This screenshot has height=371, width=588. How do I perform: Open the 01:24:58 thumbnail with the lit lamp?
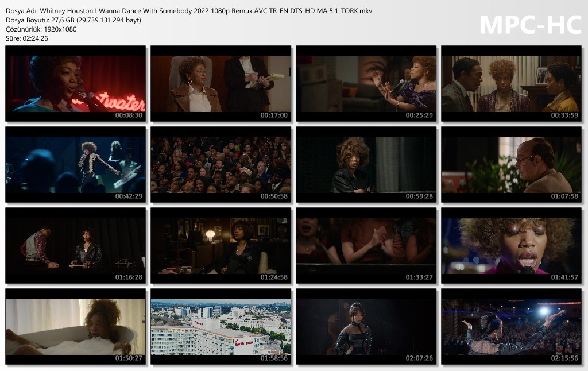click(221, 246)
